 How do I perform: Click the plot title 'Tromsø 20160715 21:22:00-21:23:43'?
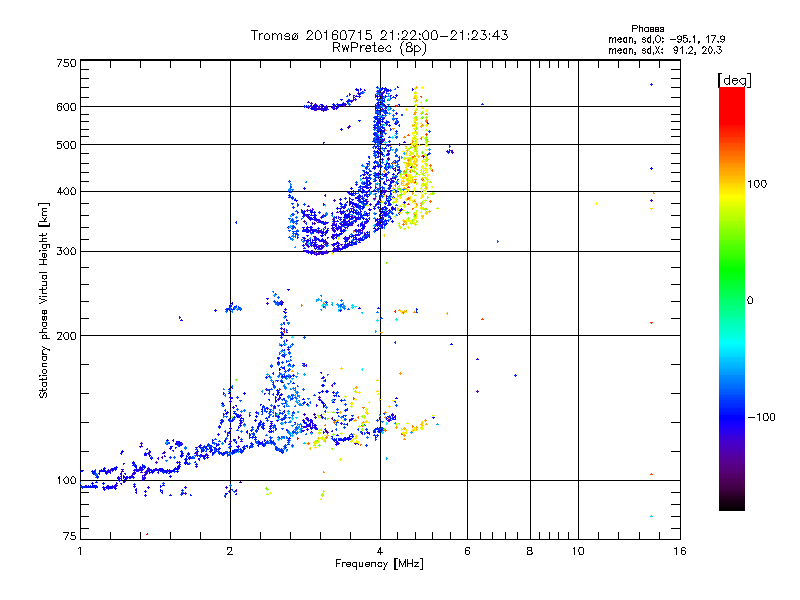(x=379, y=35)
